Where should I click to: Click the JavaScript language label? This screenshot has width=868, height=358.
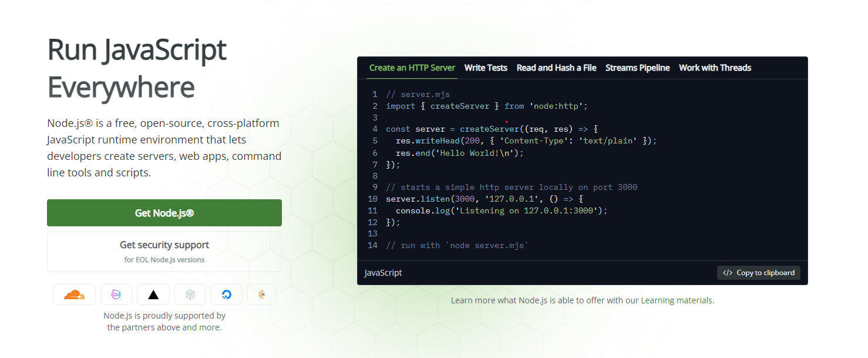[x=383, y=273]
